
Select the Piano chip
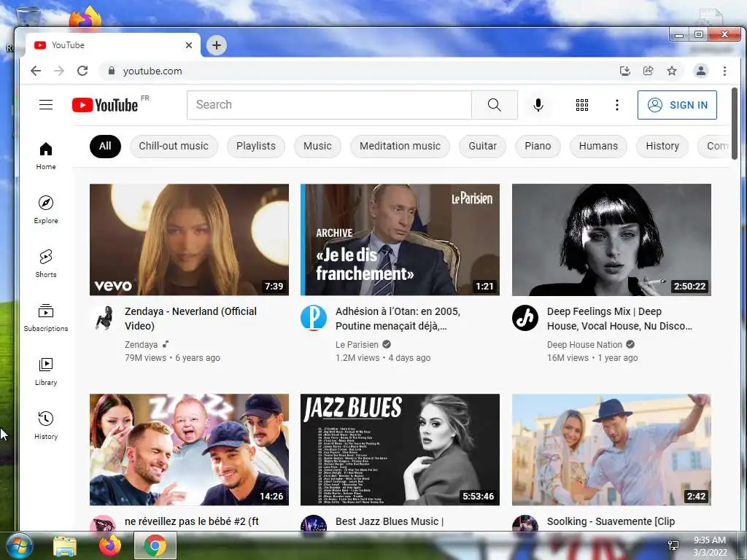tap(538, 146)
